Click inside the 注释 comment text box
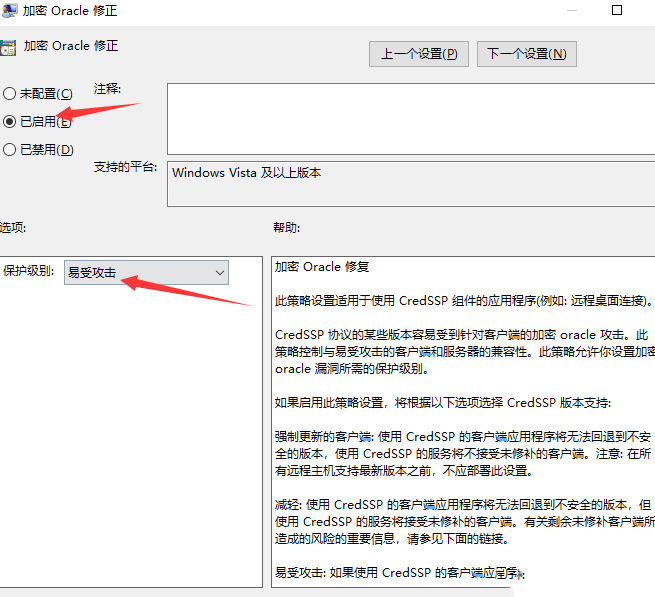The image size is (655, 597). click(x=411, y=119)
